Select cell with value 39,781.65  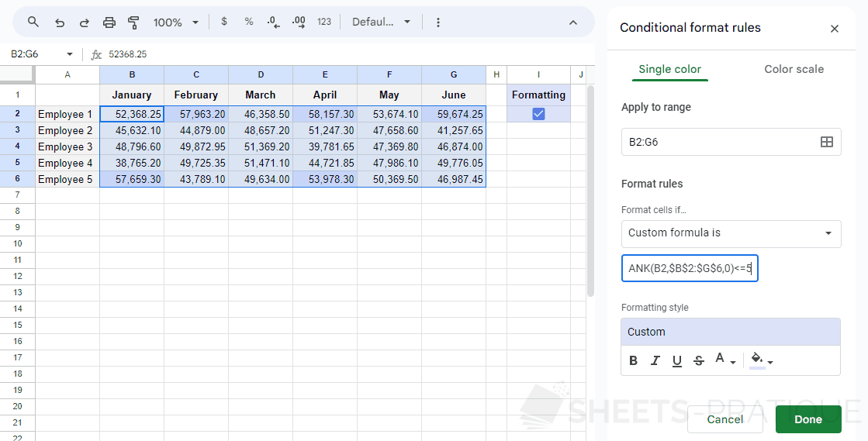pyautogui.click(x=325, y=146)
